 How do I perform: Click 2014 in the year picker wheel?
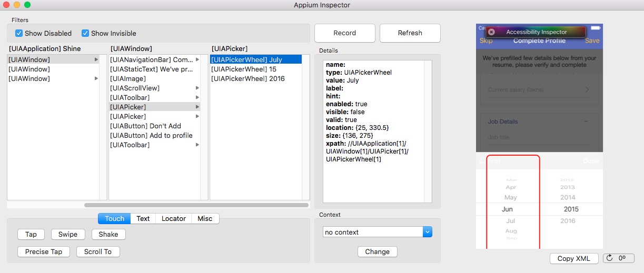[568, 198]
